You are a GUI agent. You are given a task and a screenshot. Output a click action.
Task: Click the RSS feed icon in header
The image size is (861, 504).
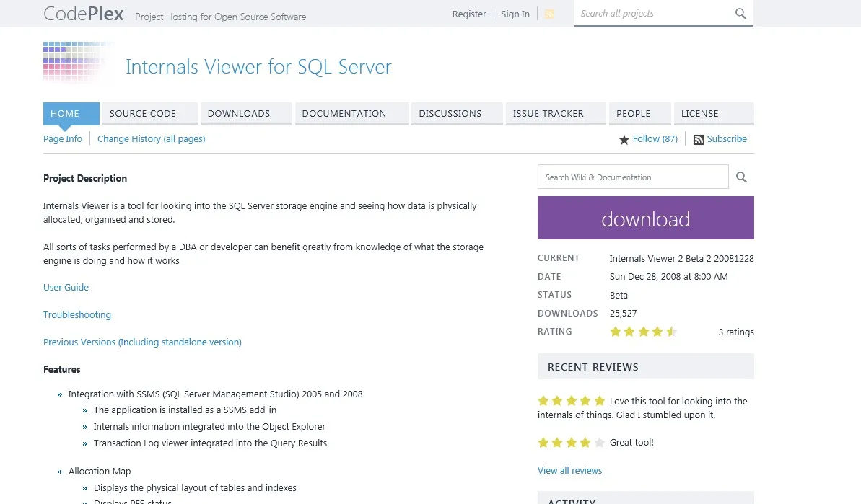click(x=549, y=14)
